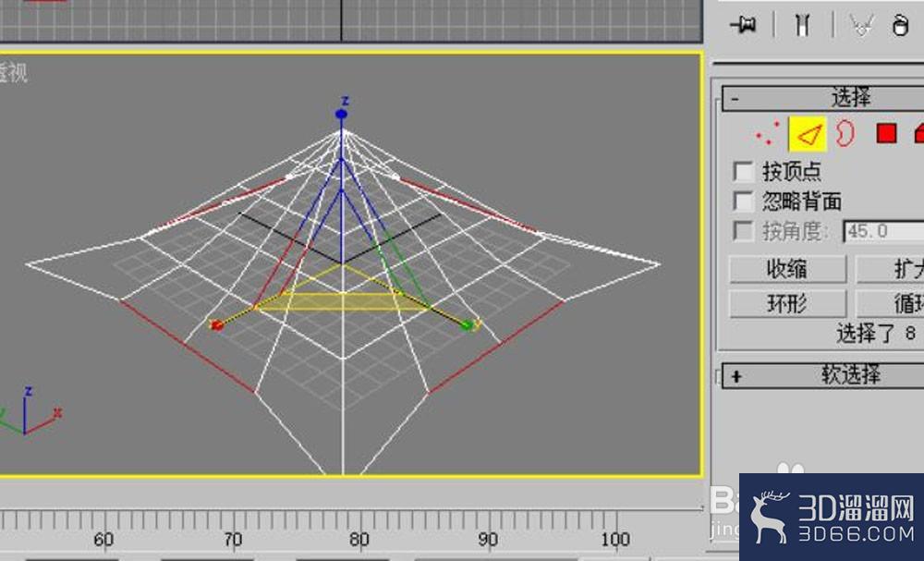924x561 pixels.
Task: Enable the 按顶点 checkbox
Action: [x=744, y=172]
